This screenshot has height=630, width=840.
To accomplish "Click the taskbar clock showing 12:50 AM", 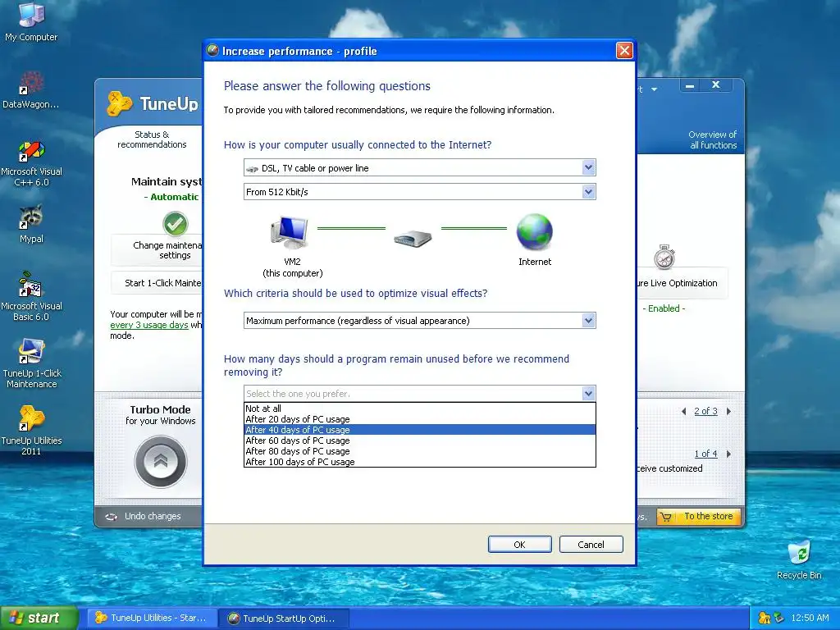I will (810, 619).
